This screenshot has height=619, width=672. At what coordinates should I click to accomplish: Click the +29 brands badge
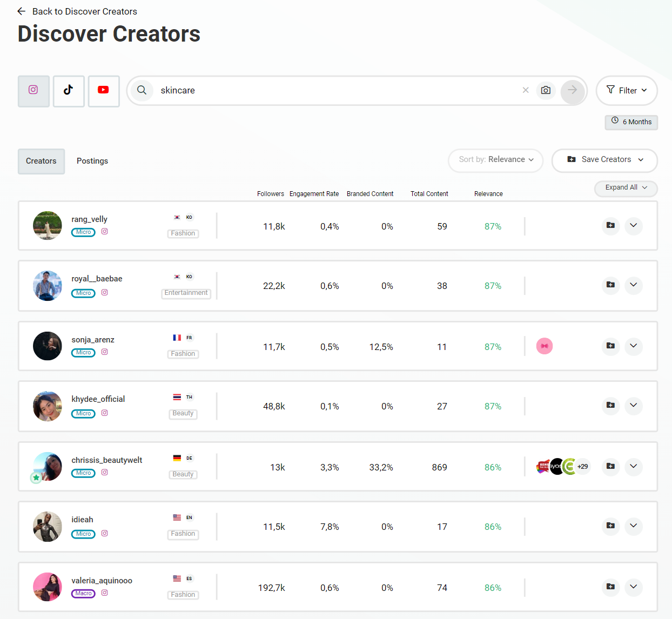click(x=582, y=467)
